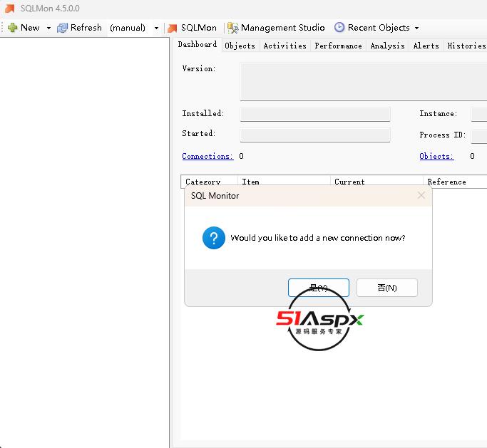Image resolution: width=487 pixels, height=448 pixels.
Task: Confirm adding a connection with Yes button
Action: click(318, 288)
